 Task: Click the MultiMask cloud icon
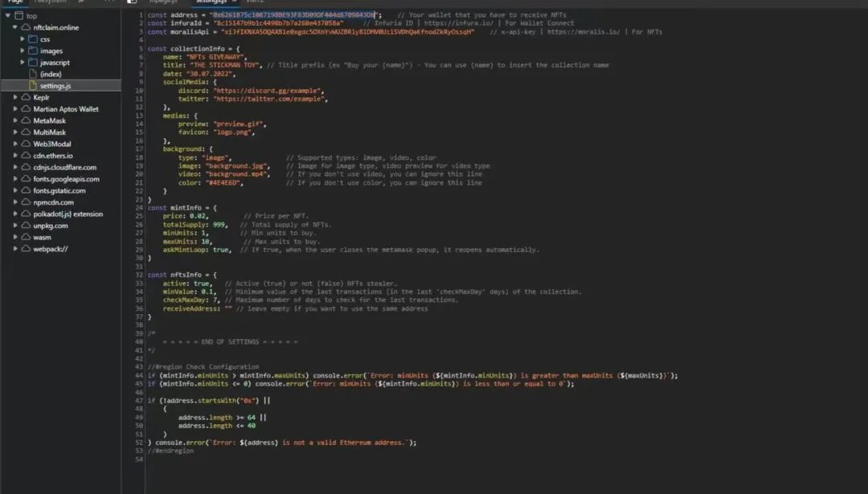(x=26, y=133)
